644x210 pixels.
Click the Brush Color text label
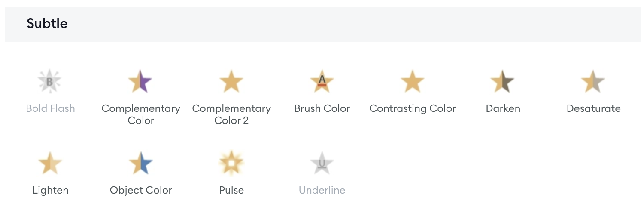(x=322, y=108)
